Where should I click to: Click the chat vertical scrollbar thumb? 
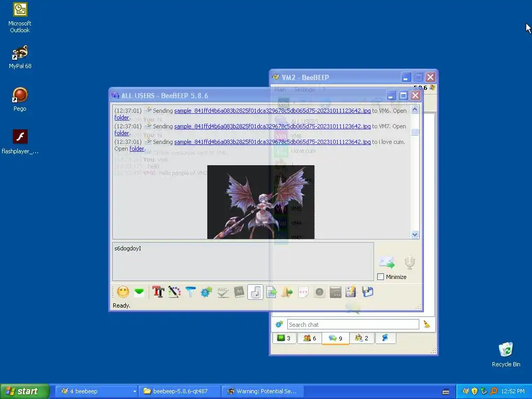coord(415,131)
